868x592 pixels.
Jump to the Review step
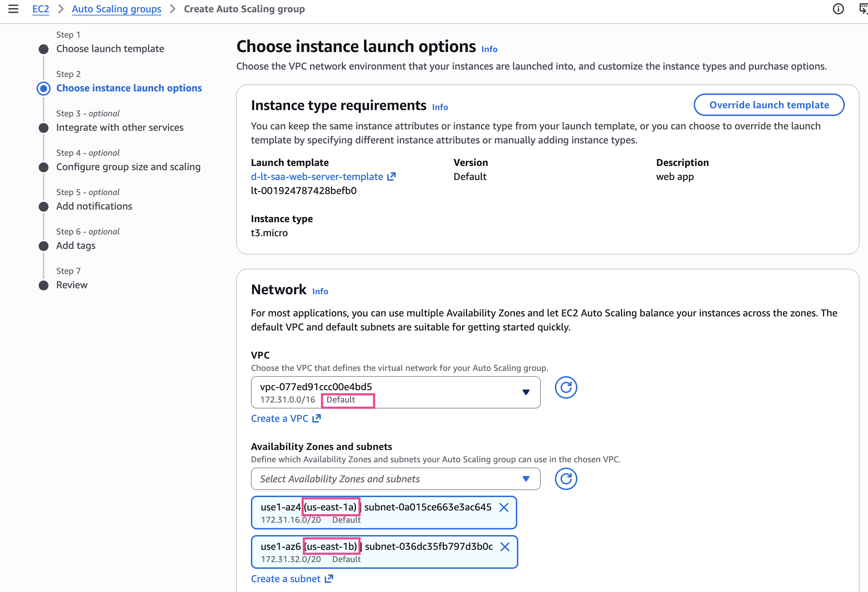pyautogui.click(x=72, y=285)
